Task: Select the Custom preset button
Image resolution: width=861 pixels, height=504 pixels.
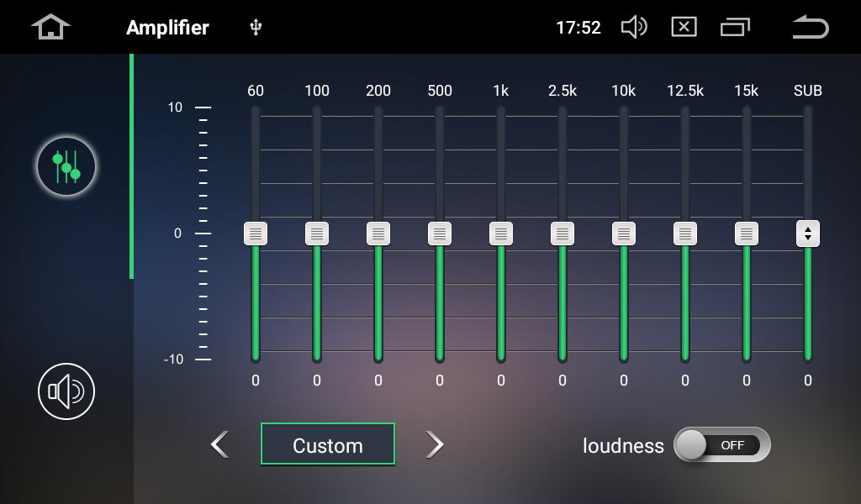Action: tap(327, 444)
